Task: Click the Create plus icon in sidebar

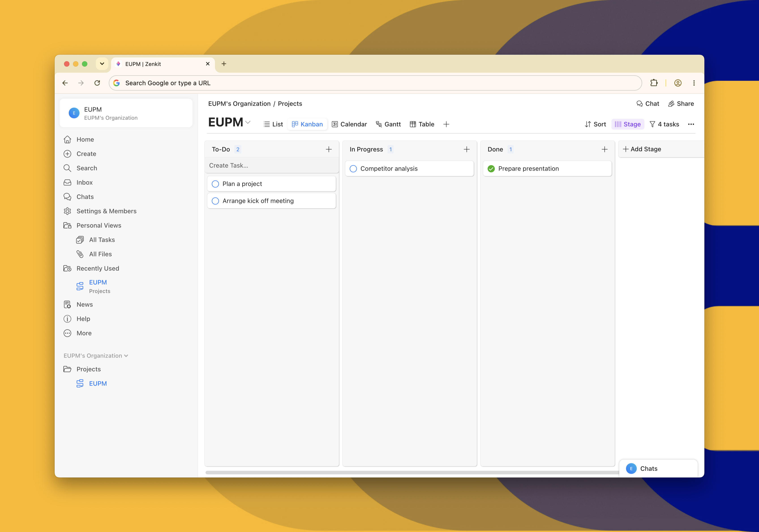Action: tap(67, 154)
